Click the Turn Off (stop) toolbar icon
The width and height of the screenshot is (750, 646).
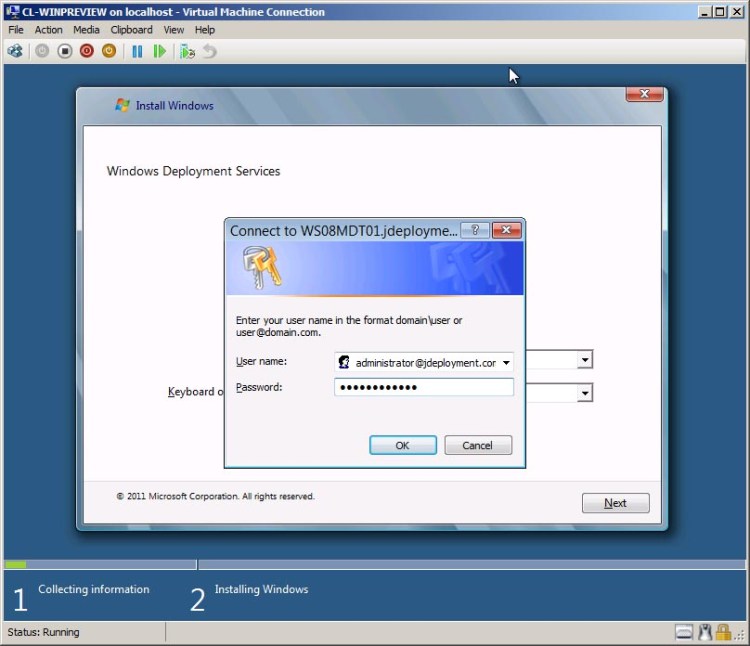tap(64, 51)
